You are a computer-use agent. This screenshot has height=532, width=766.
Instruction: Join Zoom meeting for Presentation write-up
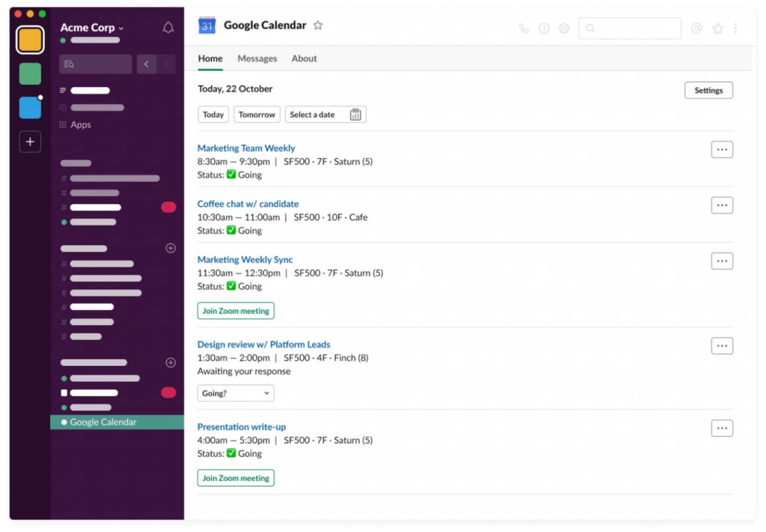click(x=235, y=478)
